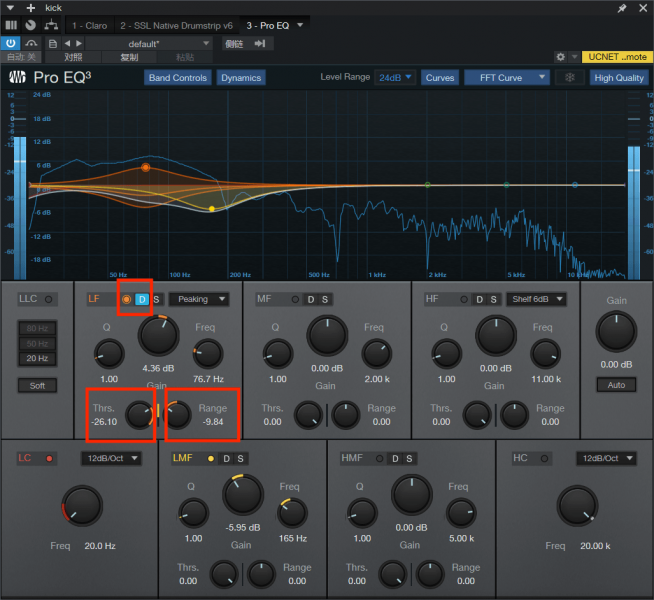Click the LMF -5.95 dB gain value

pyautogui.click(x=243, y=527)
